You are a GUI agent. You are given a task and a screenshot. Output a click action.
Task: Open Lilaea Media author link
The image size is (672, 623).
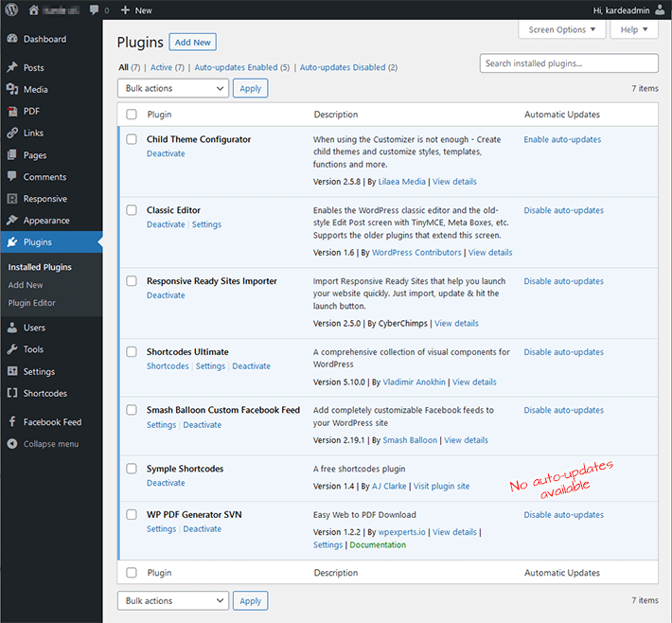(x=401, y=182)
